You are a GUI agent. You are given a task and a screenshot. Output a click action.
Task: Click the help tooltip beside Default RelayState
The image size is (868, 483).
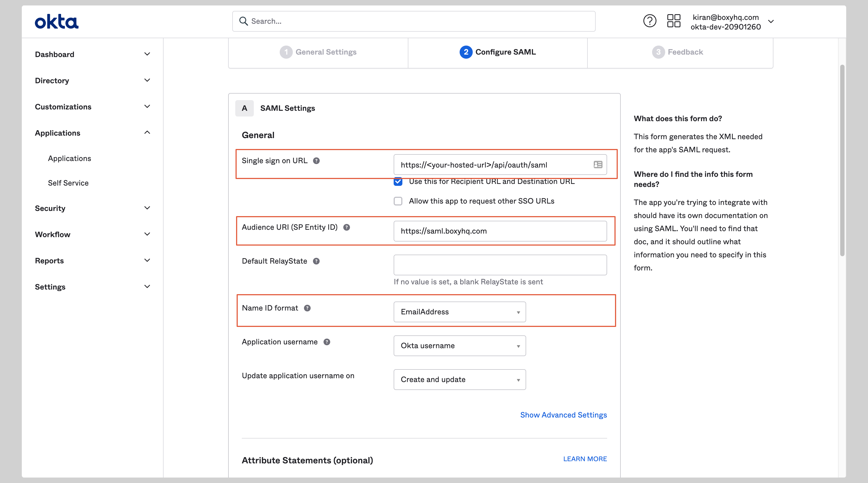tap(317, 261)
